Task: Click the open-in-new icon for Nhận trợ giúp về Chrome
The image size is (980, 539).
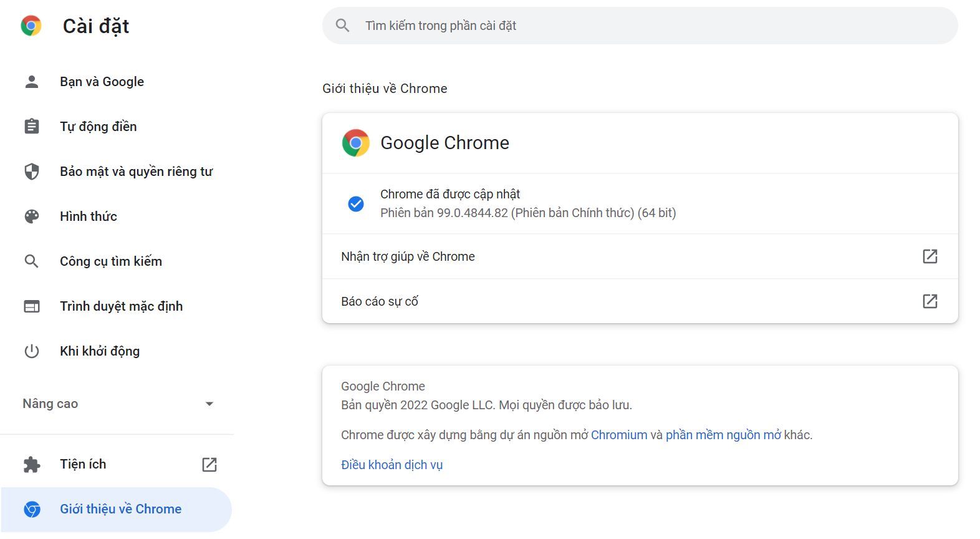Action: click(x=930, y=256)
